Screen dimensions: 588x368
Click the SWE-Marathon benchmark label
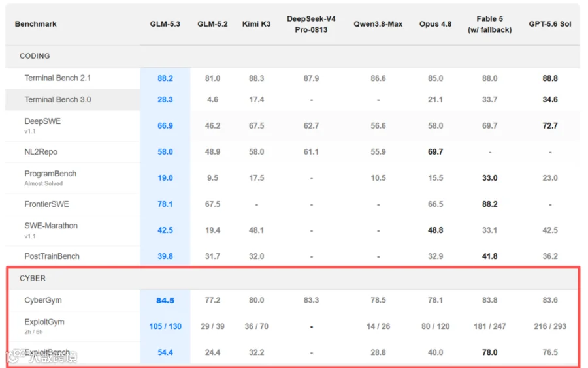coord(51,226)
